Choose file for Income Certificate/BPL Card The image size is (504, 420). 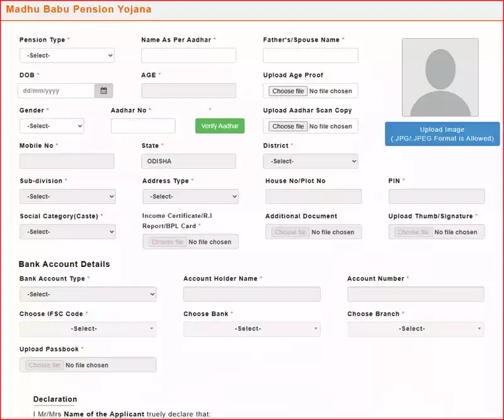[168, 242]
